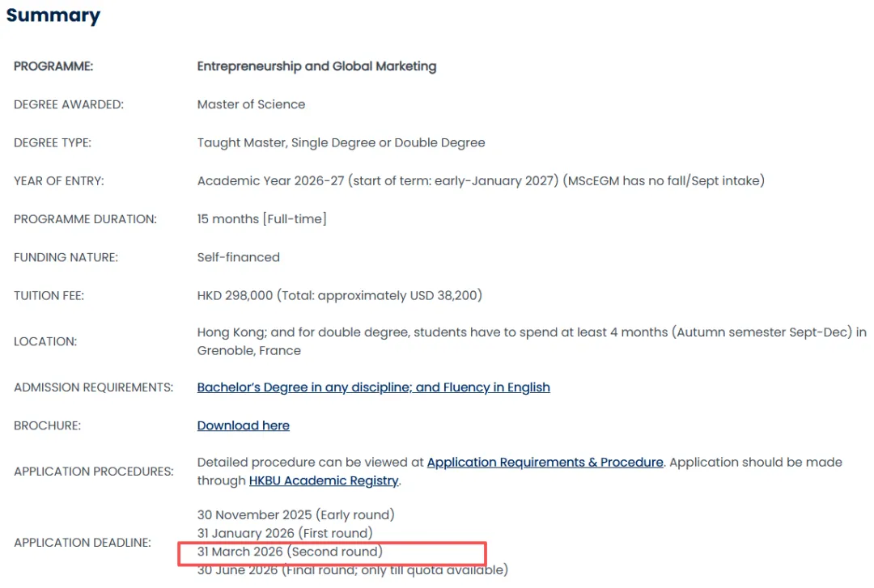
Task: Follow the HKBU Academic Registry link
Action: [324, 480]
